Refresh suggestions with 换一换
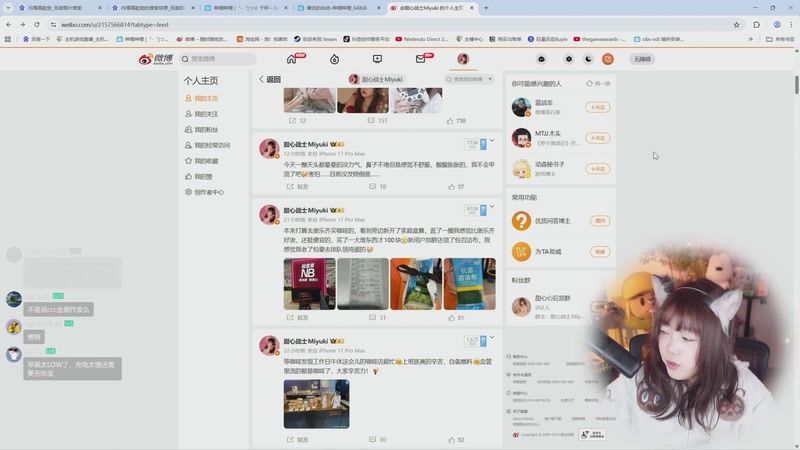800x450 pixels. pyautogui.click(x=598, y=84)
